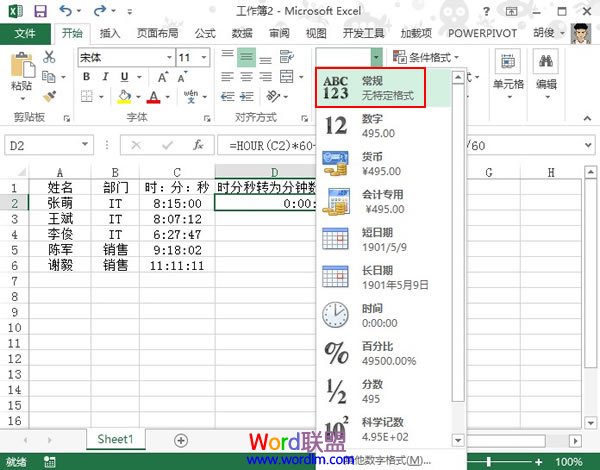Click the Merge and Center icon
The width and height of the screenshot is (600, 470).
[x=287, y=77]
